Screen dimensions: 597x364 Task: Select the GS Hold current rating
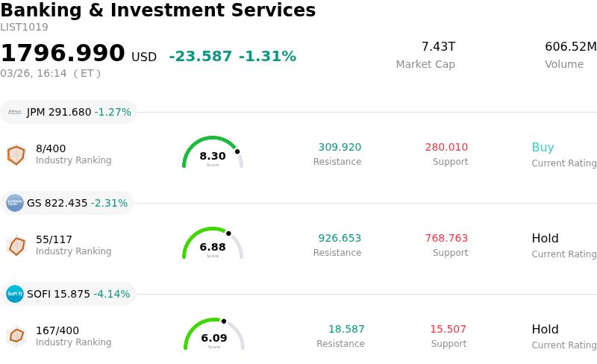(x=545, y=239)
